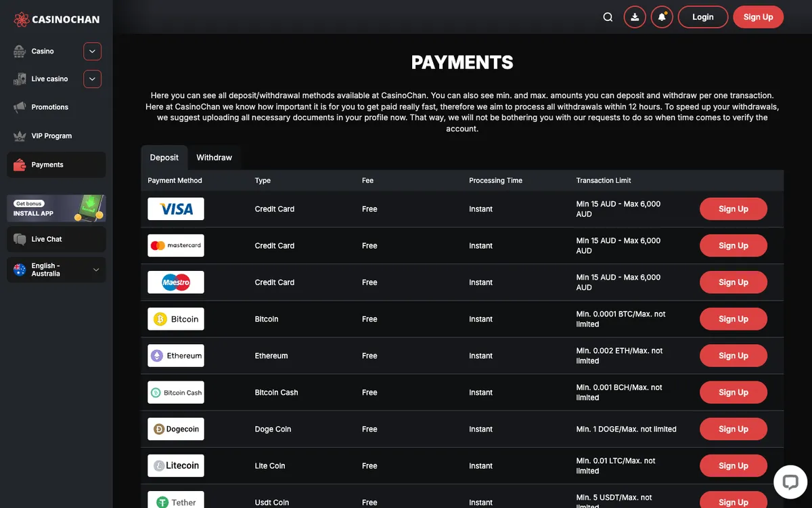Image resolution: width=812 pixels, height=508 pixels.
Task: Click the Mastercard payment logo
Action: (x=176, y=246)
